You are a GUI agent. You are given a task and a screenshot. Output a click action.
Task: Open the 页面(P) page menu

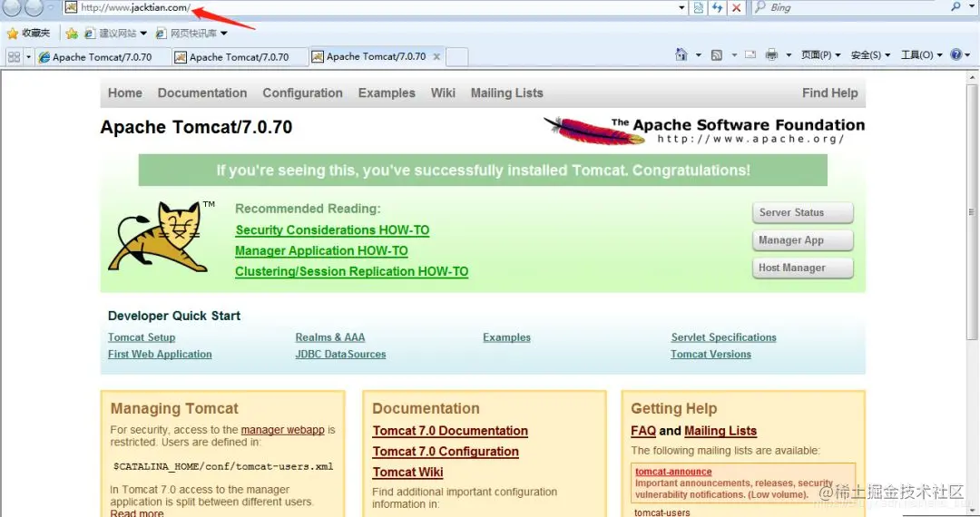[820, 55]
